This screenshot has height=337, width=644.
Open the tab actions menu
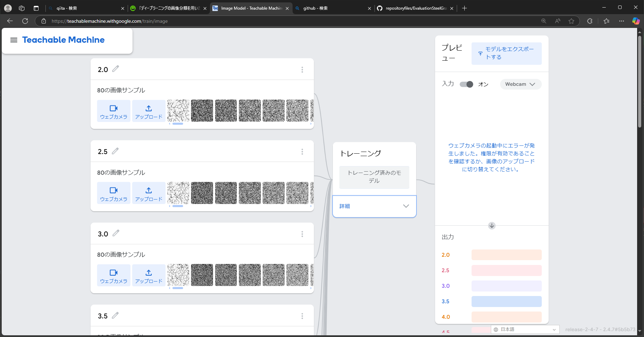(36, 8)
